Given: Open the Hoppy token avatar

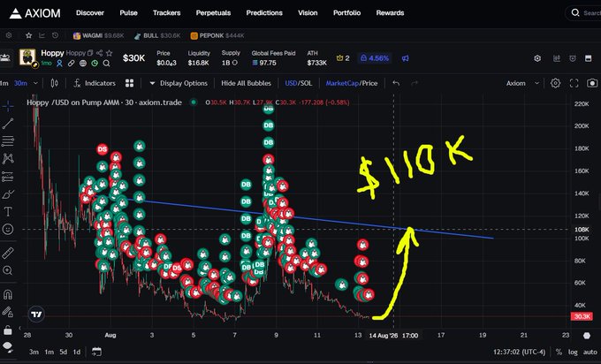Looking at the screenshot, I should point(27,57).
